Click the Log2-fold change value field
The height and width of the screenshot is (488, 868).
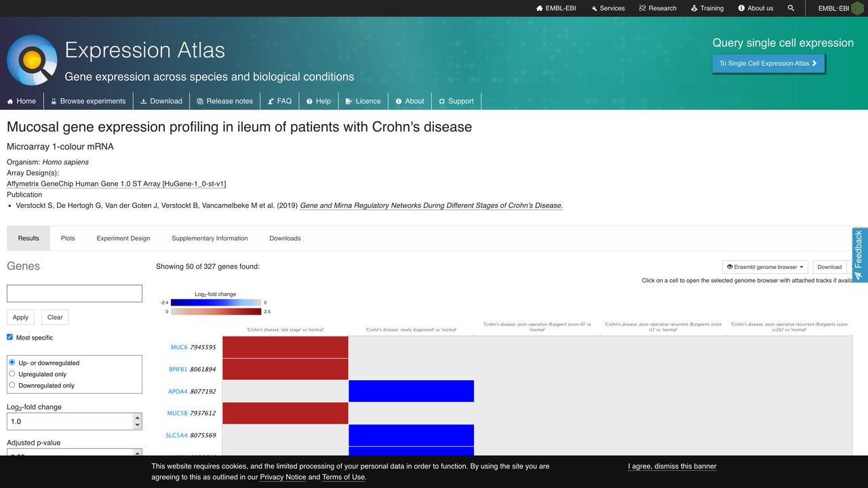tap(70, 422)
